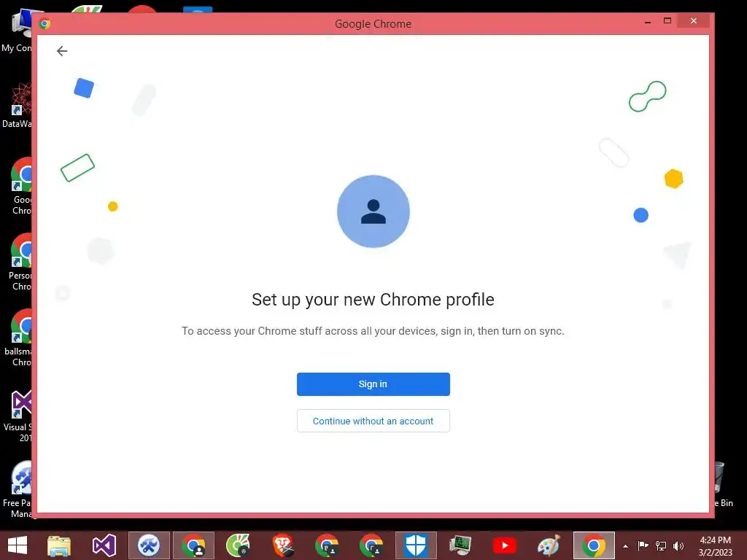Select the ballsma Chrome desktop shortcut
This screenshot has width=747, height=560.
tap(18, 338)
